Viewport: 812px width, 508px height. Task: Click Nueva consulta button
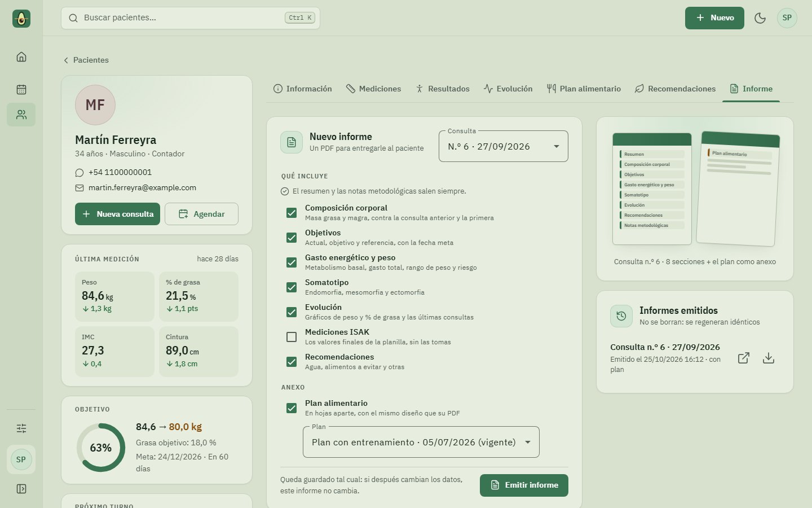point(118,214)
